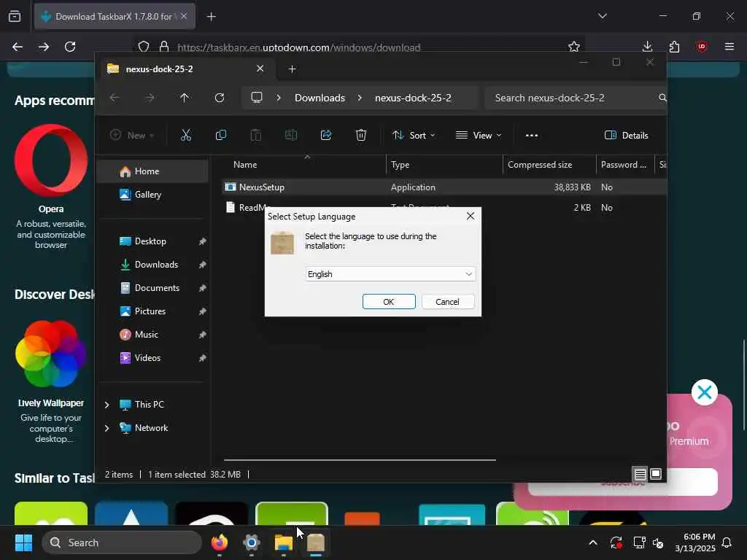The image size is (747, 560).
Task: Switch to large thumbnails view icon
Action: point(656,474)
